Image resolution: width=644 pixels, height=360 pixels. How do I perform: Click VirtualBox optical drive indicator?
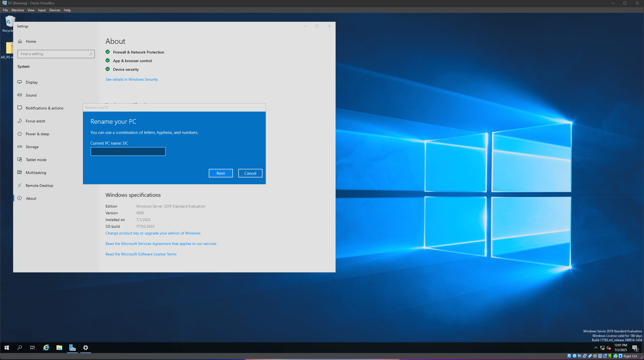coord(574,356)
